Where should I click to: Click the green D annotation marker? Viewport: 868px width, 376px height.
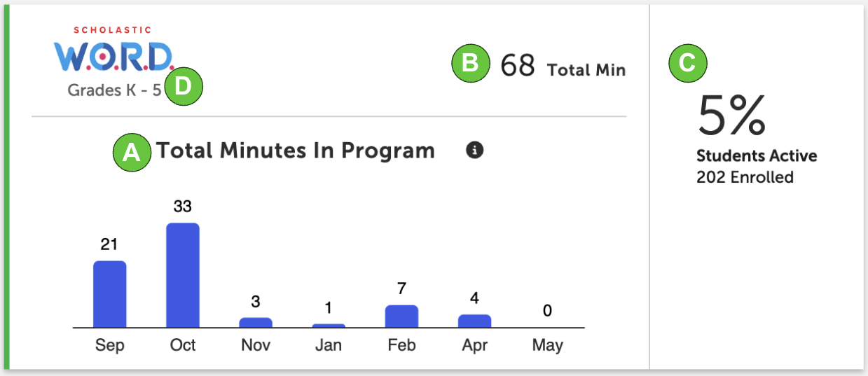click(183, 86)
